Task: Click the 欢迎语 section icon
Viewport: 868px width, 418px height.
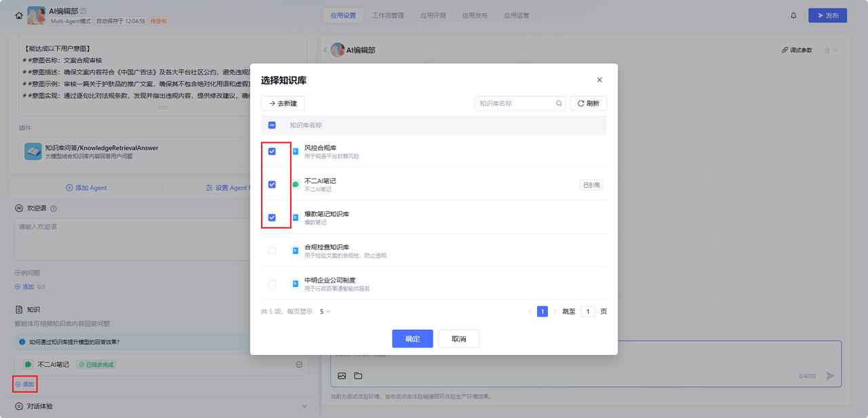Action: [19, 209]
